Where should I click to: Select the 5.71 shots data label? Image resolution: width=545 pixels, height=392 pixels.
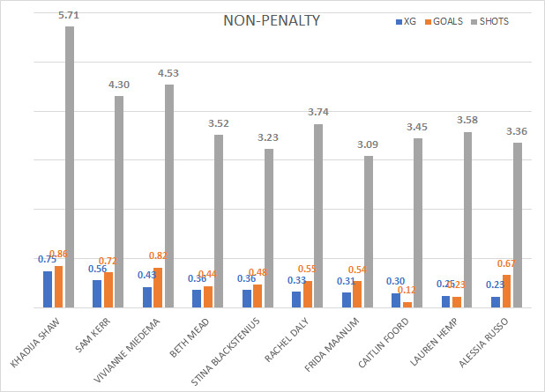click(69, 15)
